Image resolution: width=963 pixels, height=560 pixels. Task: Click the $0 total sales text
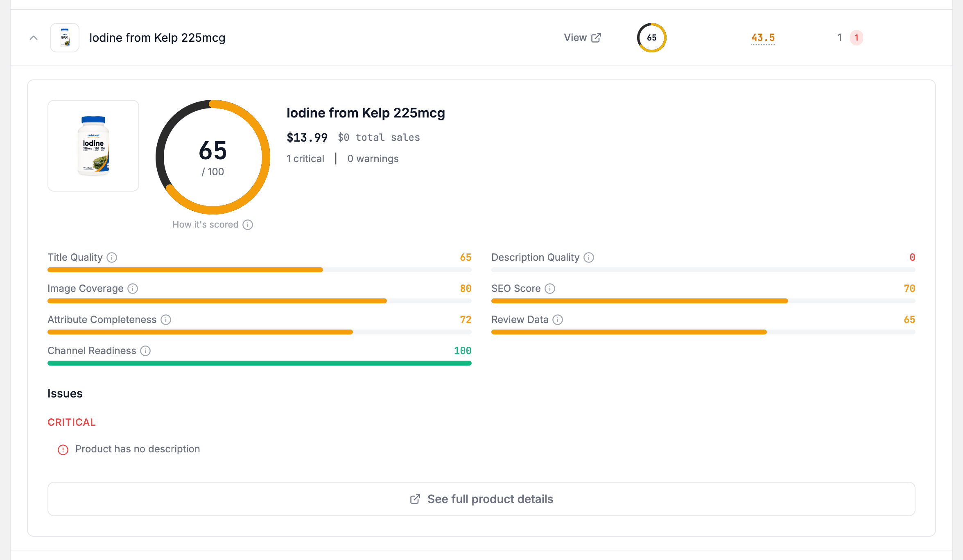(x=379, y=138)
